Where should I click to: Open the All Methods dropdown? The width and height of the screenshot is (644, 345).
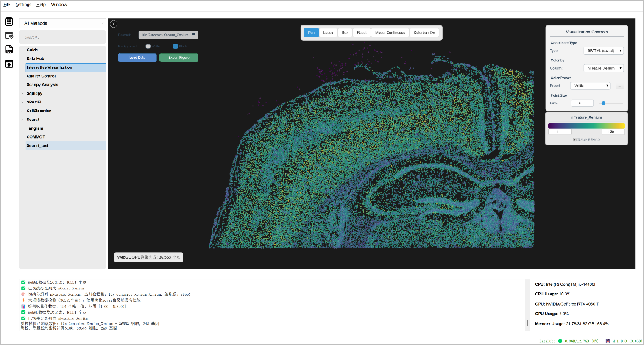click(63, 23)
